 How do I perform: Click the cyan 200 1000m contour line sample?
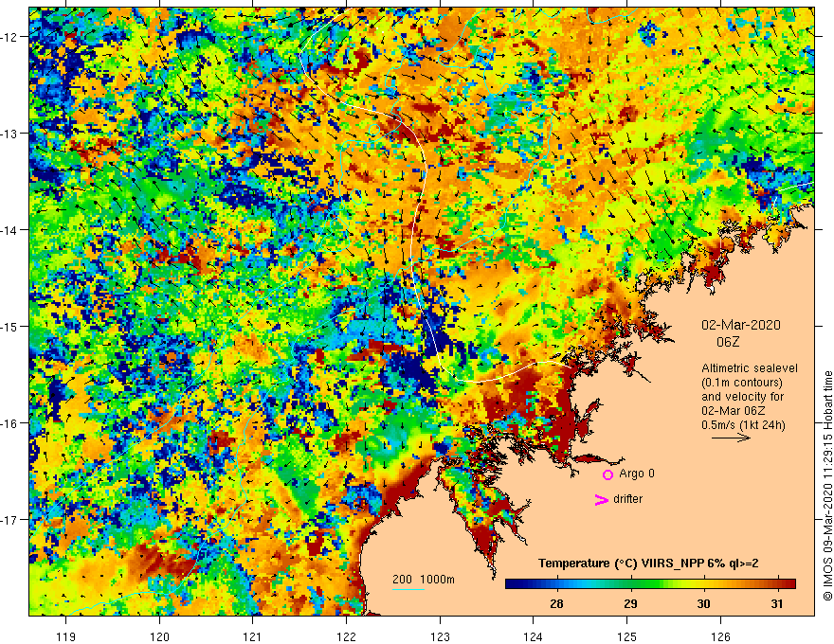pyautogui.click(x=408, y=589)
